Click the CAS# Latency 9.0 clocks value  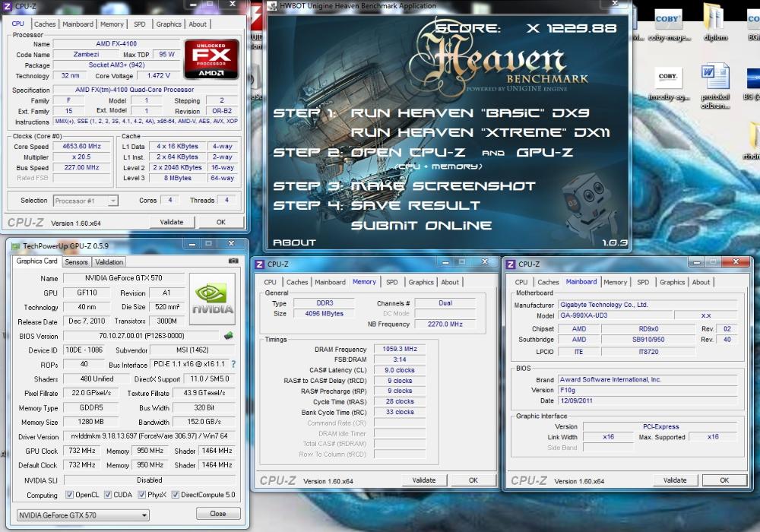(400, 370)
